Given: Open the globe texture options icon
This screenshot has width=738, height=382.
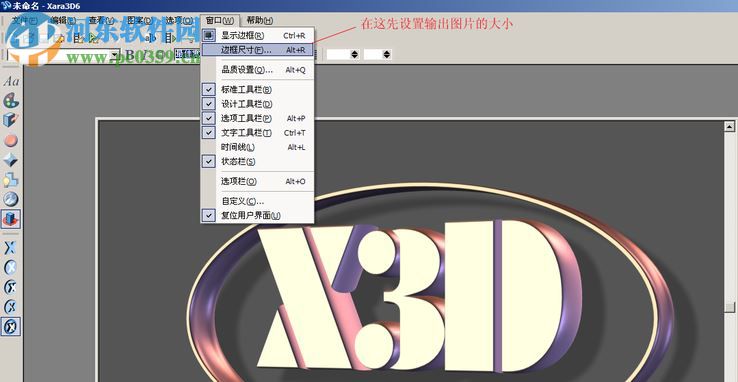Looking at the screenshot, I should tap(11, 199).
